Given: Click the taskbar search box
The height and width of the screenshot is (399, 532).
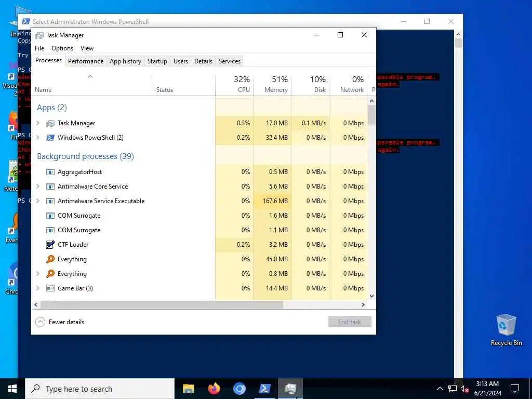Looking at the screenshot, I should pyautogui.click(x=100, y=389).
